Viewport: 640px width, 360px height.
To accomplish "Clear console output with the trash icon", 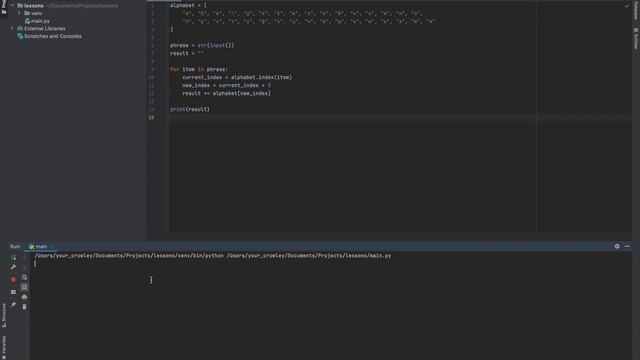I will coord(24,307).
